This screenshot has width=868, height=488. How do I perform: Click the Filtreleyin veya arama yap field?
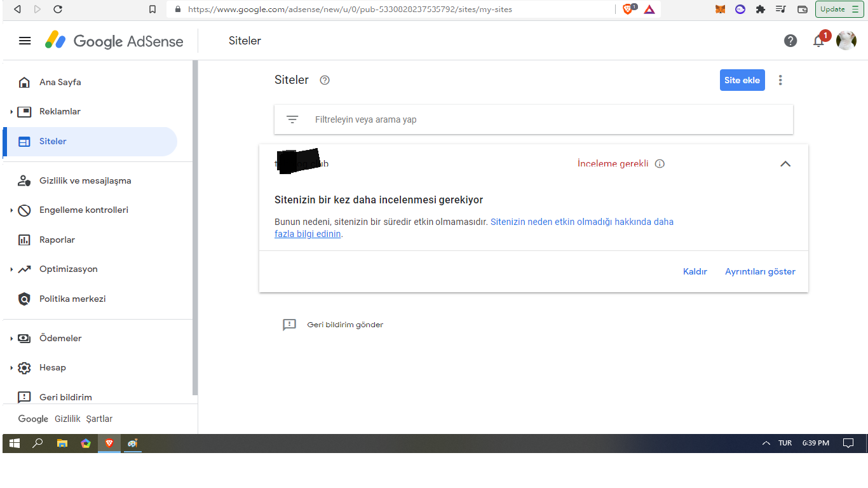[534, 119]
